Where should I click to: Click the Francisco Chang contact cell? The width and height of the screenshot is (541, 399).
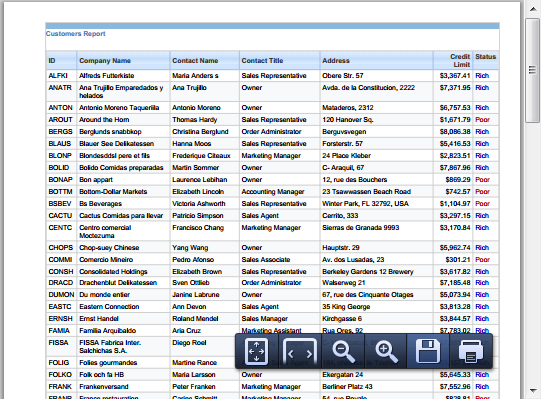click(x=205, y=232)
